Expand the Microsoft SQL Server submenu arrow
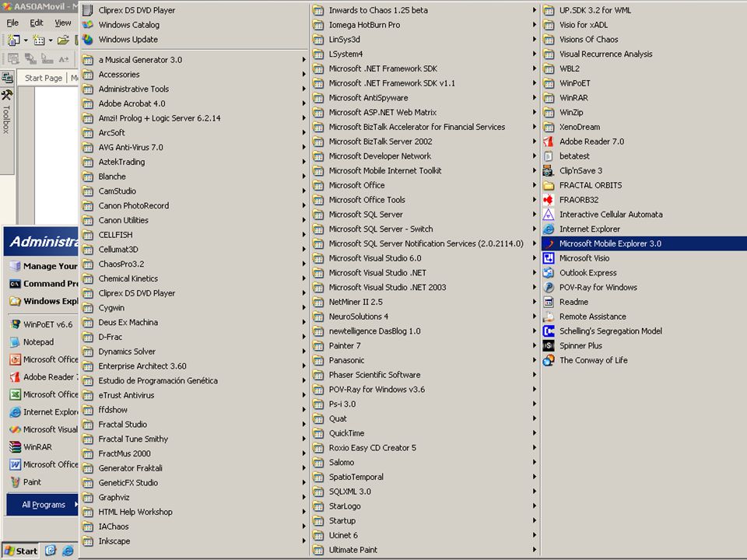The height and width of the screenshot is (560, 747). [534, 215]
